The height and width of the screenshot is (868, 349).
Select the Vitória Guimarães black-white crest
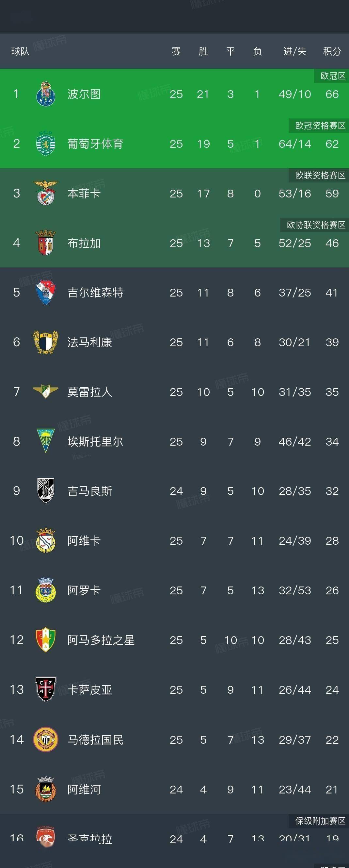click(45, 491)
